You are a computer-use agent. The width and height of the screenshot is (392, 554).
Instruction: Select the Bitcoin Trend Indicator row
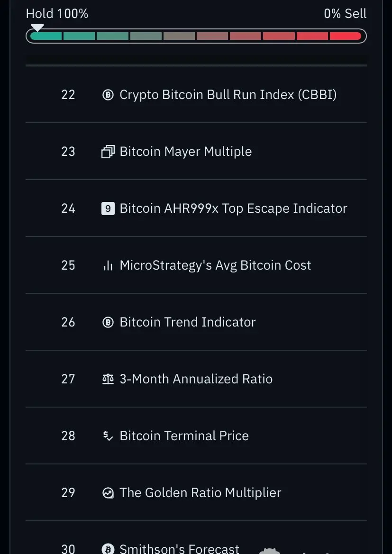pos(187,322)
